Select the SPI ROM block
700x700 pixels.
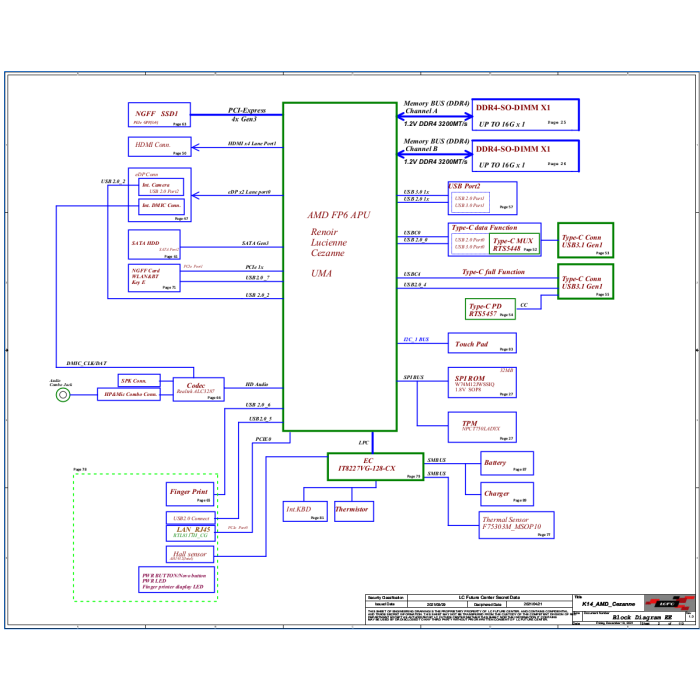click(482, 383)
